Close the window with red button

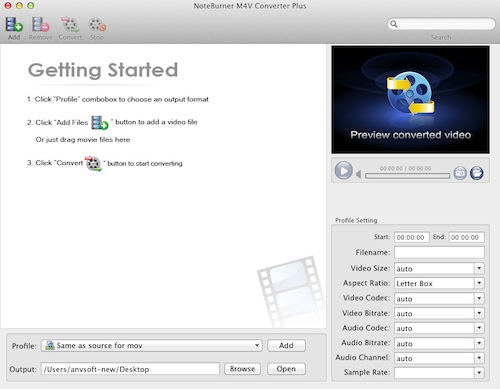pos(8,6)
